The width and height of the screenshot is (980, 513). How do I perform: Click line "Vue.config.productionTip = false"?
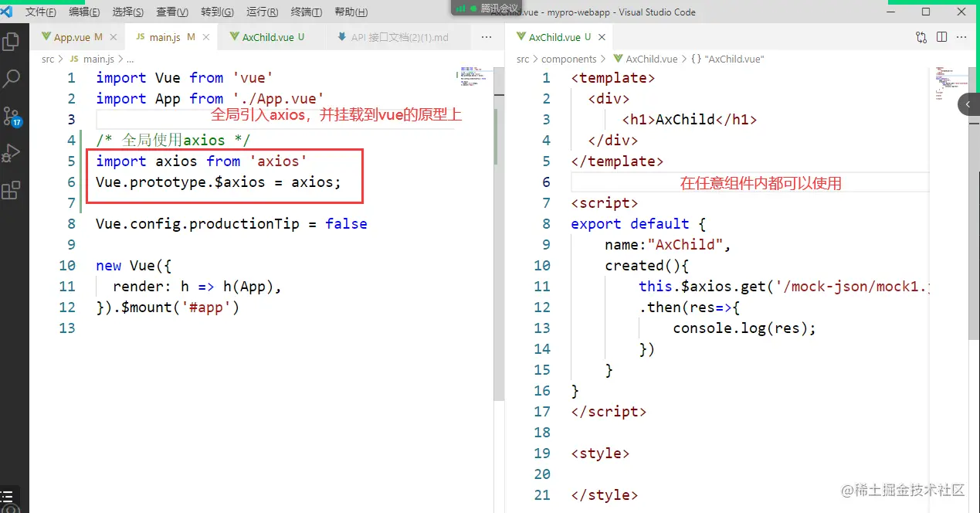[232, 224]
